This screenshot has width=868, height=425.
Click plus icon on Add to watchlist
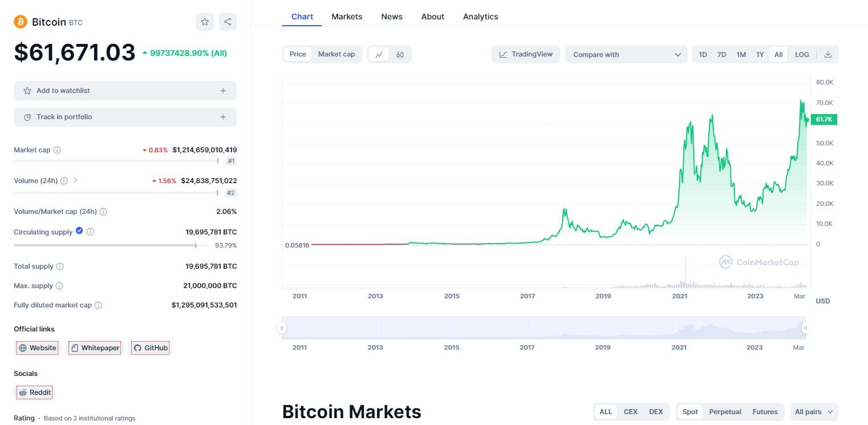tap(223, 91)
